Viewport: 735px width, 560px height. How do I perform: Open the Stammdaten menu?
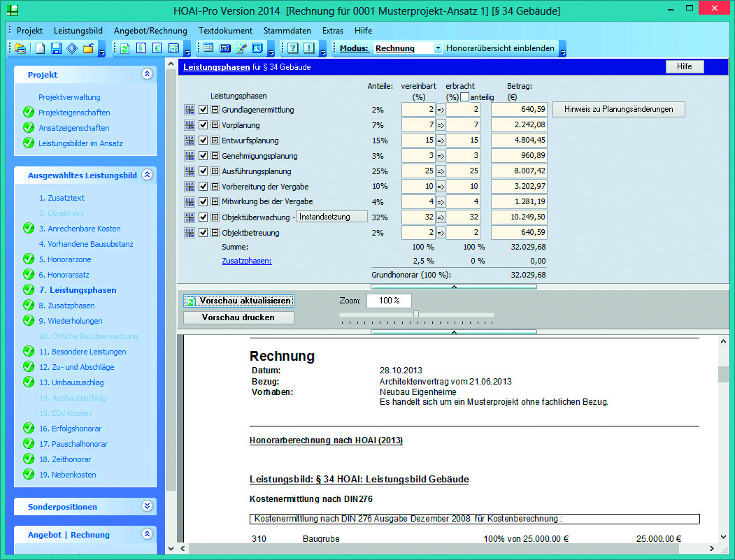(x=287, y=31)
